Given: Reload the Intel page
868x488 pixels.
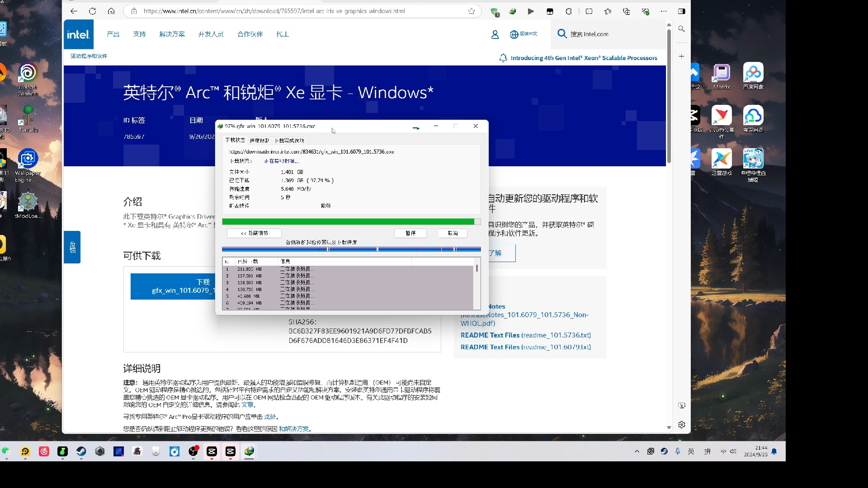Looking at the screenshot, I should click(x=93, y=11).
